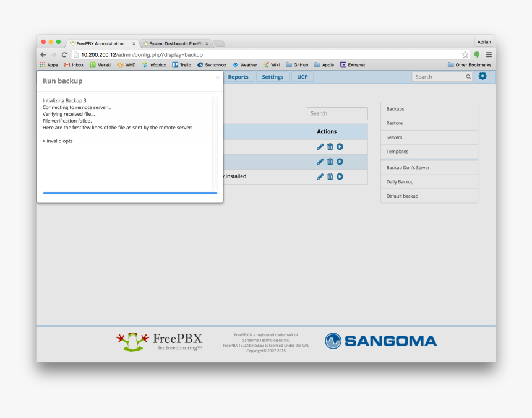Close the Run backup dialog

pyautogui.click(x=217, y=77)
